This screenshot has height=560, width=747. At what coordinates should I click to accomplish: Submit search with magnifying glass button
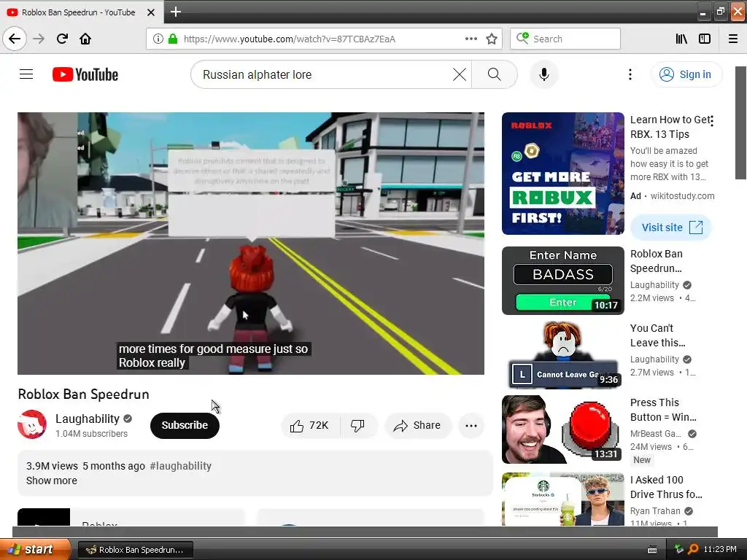click(495, 74)
